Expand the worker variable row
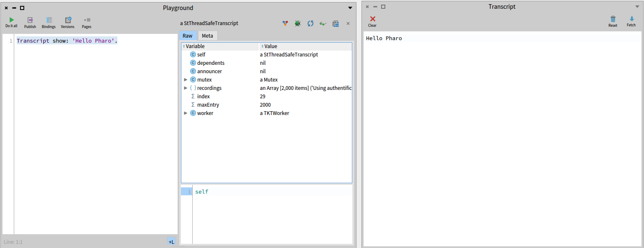 186,113
